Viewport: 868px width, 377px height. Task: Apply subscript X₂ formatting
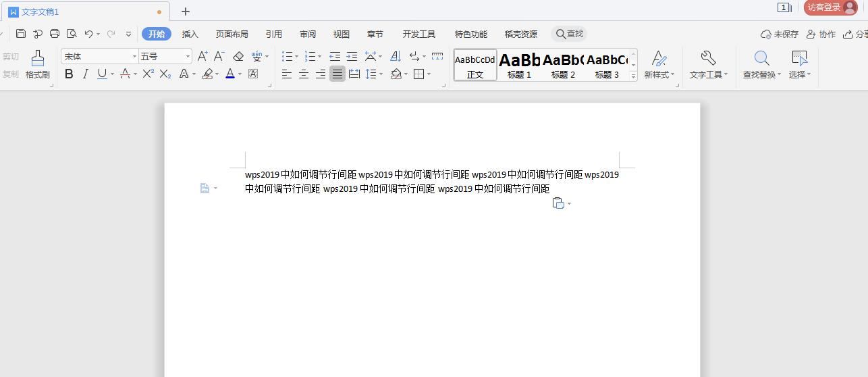pyautogui.click(x=165, y=74)
